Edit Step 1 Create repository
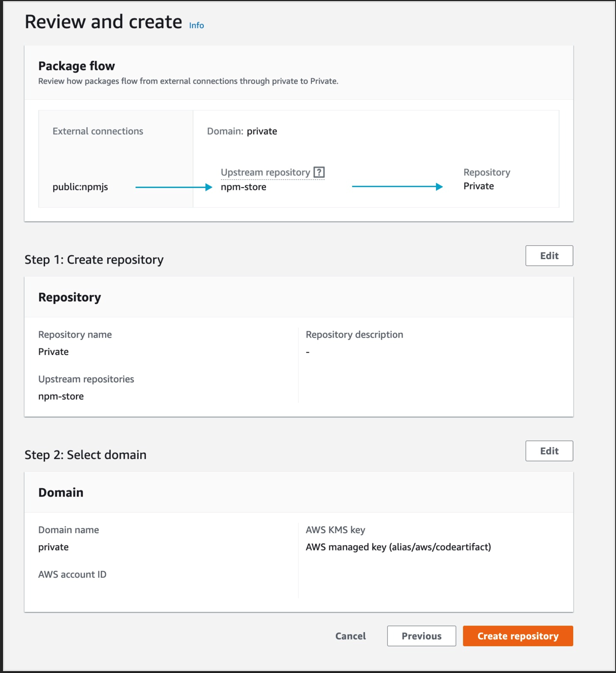This screenshot has width=616, height=673. click(x=549, y=256)
